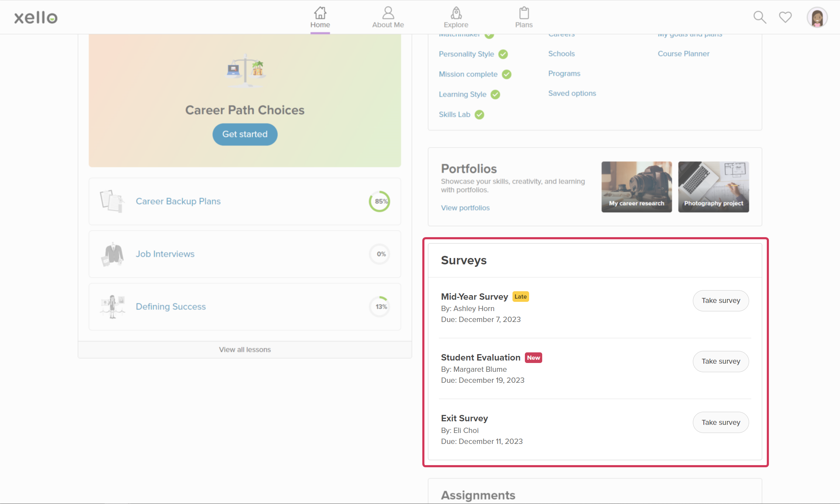Click the Career Path Choices scale illustration
840x504 pixels.
pos(245,70)
